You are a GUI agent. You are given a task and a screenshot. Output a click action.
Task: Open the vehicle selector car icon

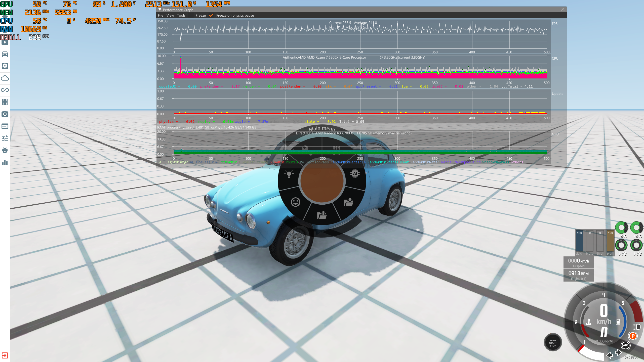(5, 54)
